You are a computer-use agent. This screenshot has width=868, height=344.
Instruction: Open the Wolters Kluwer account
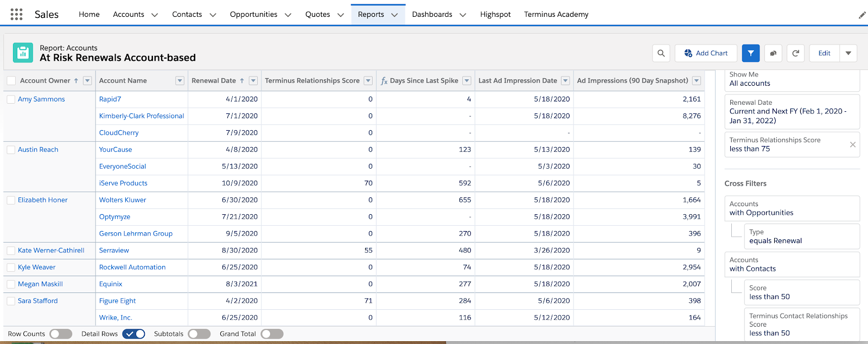point(123,200)
